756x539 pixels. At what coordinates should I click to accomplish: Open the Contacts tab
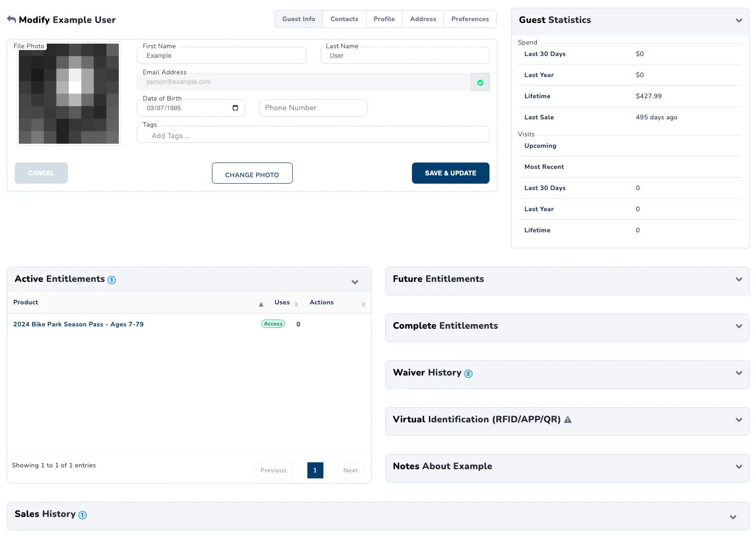pyautogui.click(x=345, y=19)
